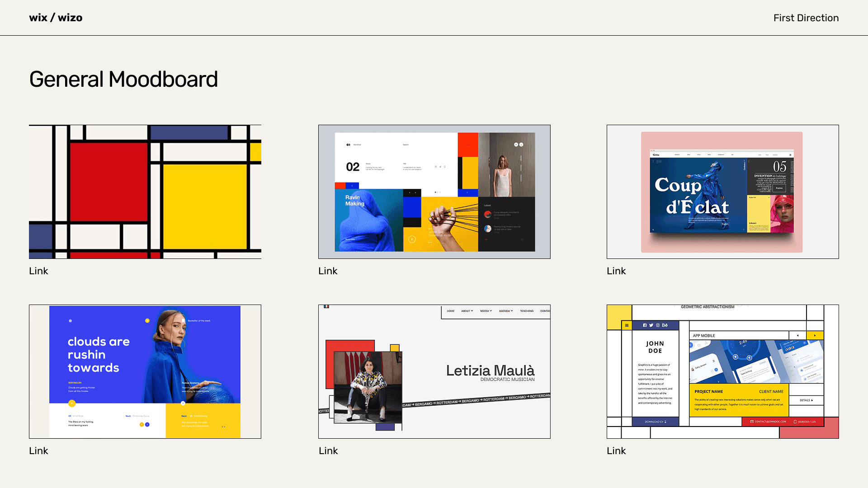Open the Link under the Mondrian painting
This screenshot has height=488, width=868.
point(38,271)
